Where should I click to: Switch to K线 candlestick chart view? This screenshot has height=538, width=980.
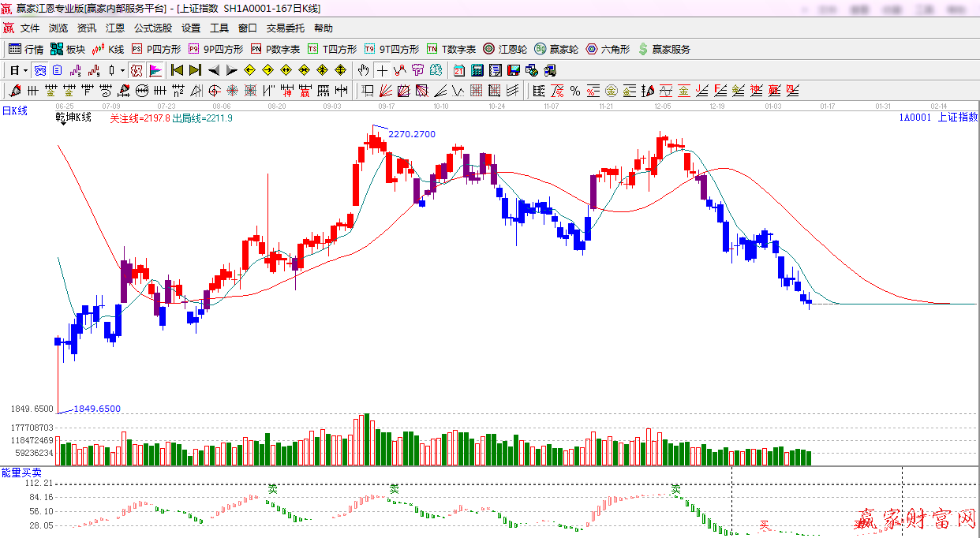[108, 49]
